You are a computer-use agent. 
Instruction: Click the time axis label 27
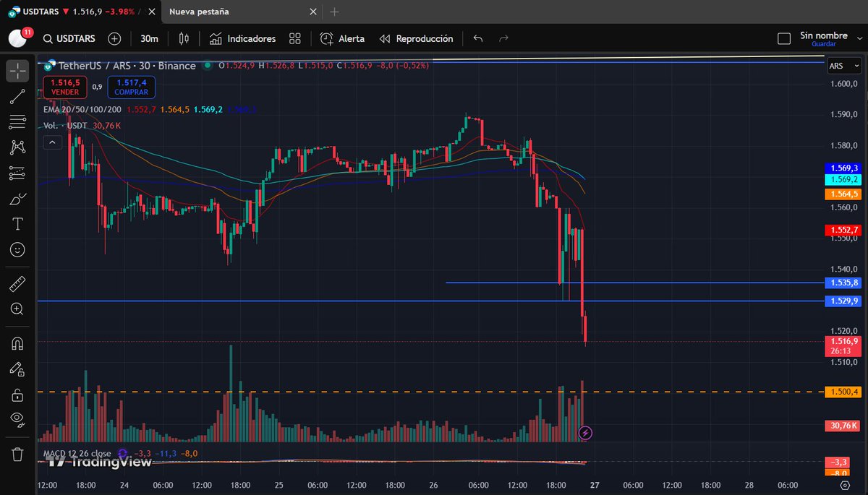coord(593,485)
